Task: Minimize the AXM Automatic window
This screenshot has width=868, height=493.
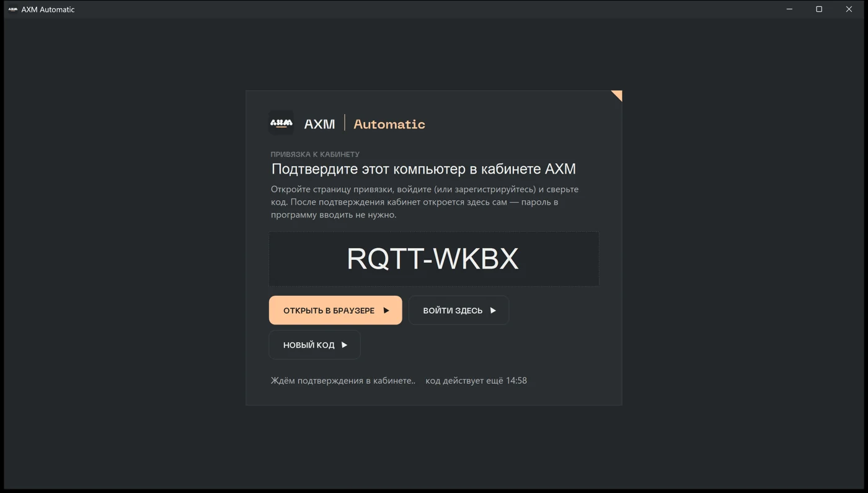Action: pos(789,9)
